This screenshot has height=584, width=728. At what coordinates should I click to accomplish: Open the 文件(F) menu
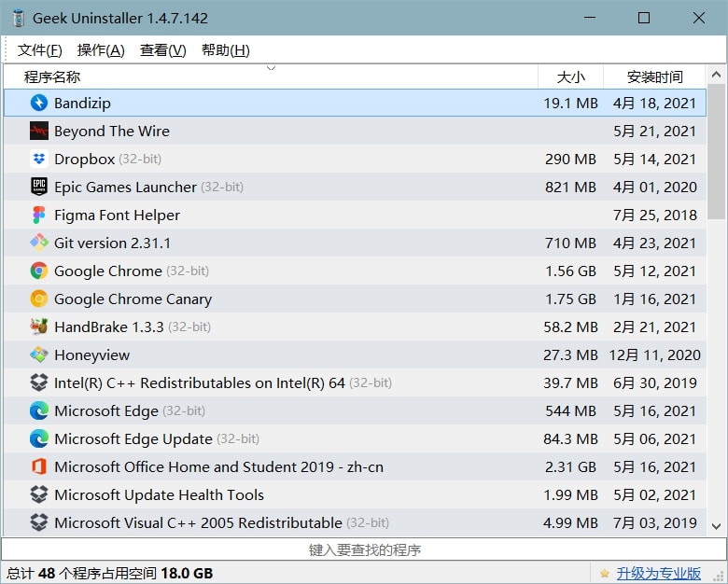pos(40,50)
